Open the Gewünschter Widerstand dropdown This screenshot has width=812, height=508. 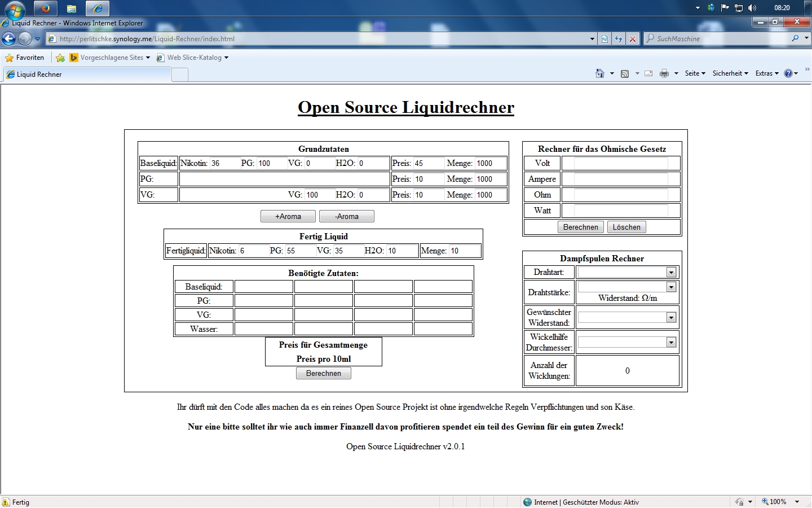tap(626, 317)
